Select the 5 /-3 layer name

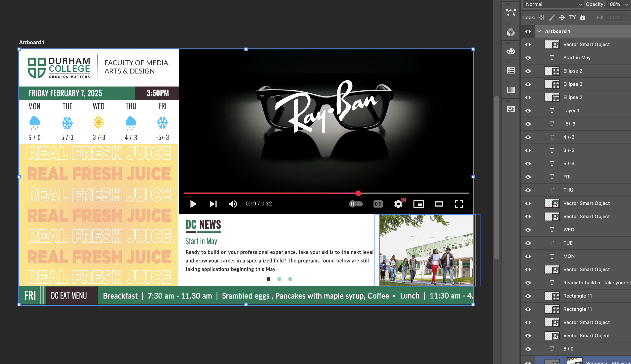pyautogui.click(x=569, y=164)
